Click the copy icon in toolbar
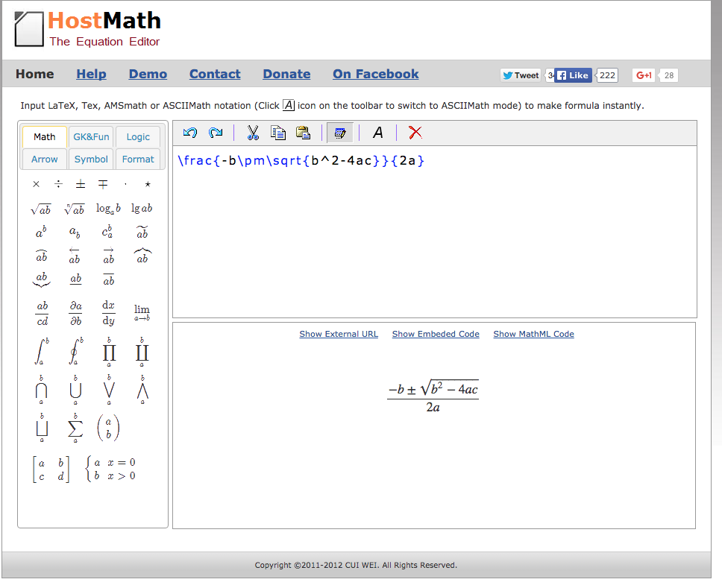The image size is (722, 588). pyautogui.click(x=278, y=133)
